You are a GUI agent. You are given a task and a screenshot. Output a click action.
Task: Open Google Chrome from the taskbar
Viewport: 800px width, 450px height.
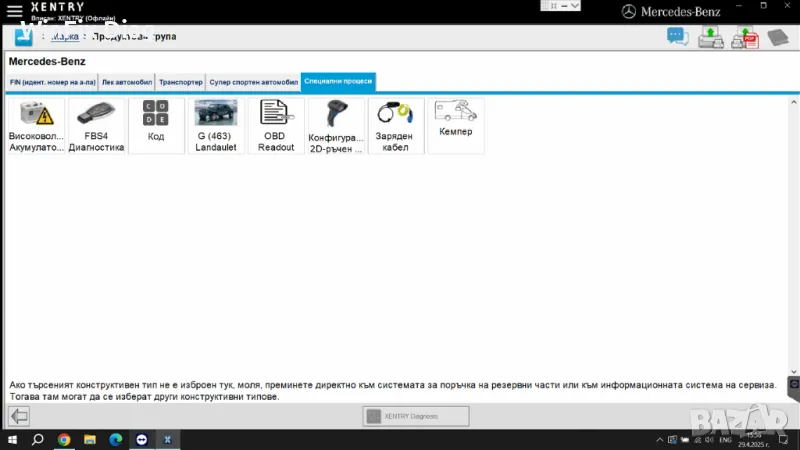[64, 439]
